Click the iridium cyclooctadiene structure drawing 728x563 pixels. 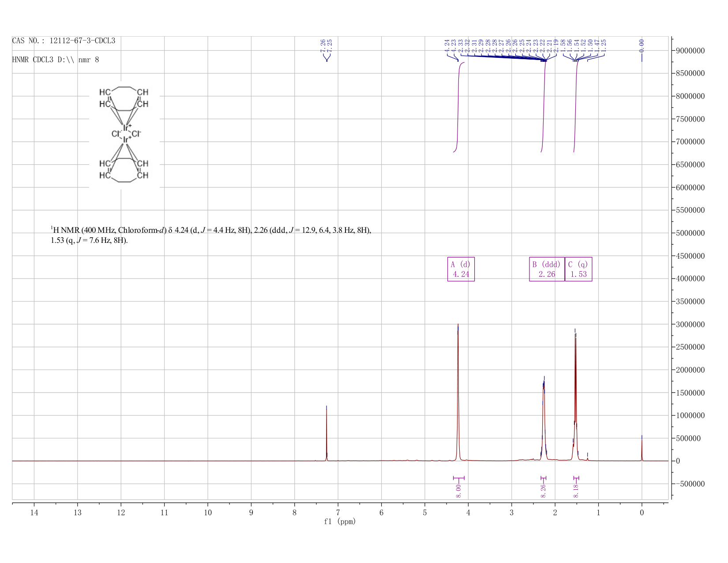(x=124, y=134)
